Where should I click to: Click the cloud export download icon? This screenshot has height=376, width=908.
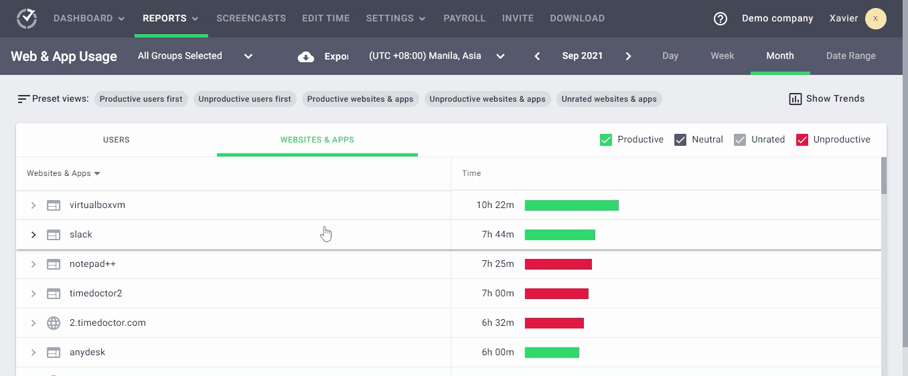306,56
